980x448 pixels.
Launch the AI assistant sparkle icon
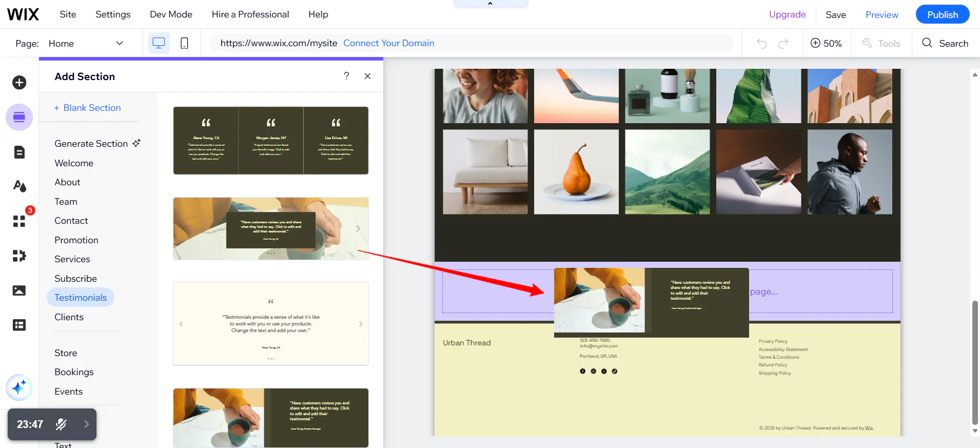[x=19, y=387]
